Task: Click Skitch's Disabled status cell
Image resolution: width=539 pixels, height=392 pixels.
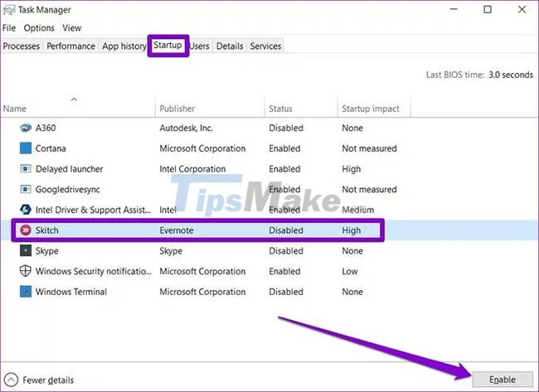Action: 286,230
